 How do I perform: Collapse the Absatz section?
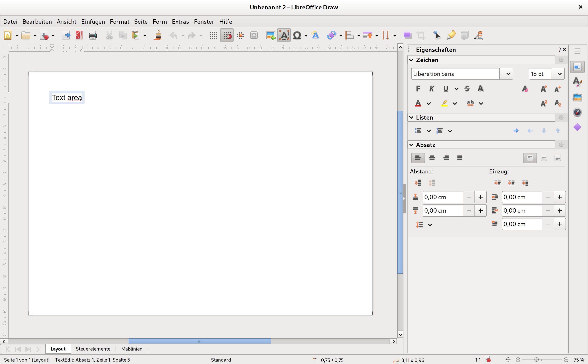click(x=411, y=145)
